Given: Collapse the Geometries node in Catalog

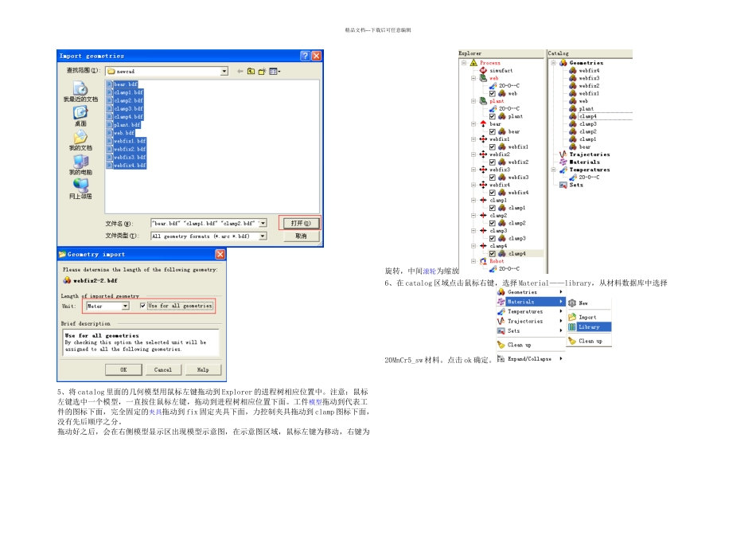Looking at the screenshot, I should (554, 63).
